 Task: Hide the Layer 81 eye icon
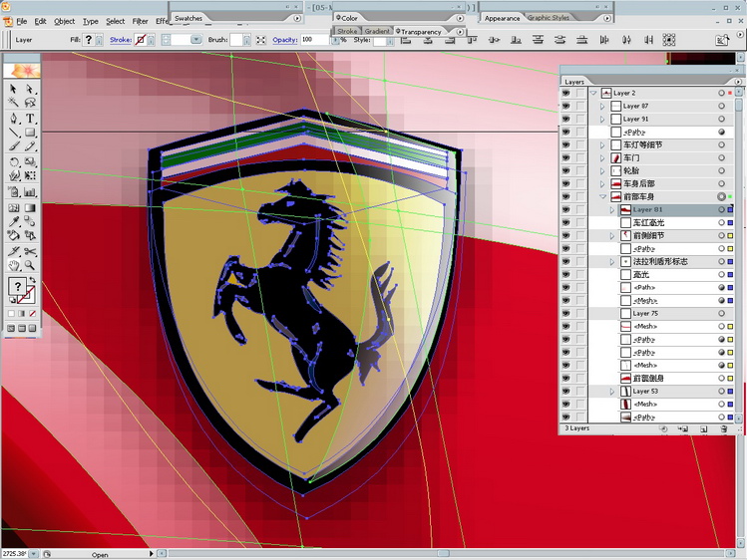(565, 209)
